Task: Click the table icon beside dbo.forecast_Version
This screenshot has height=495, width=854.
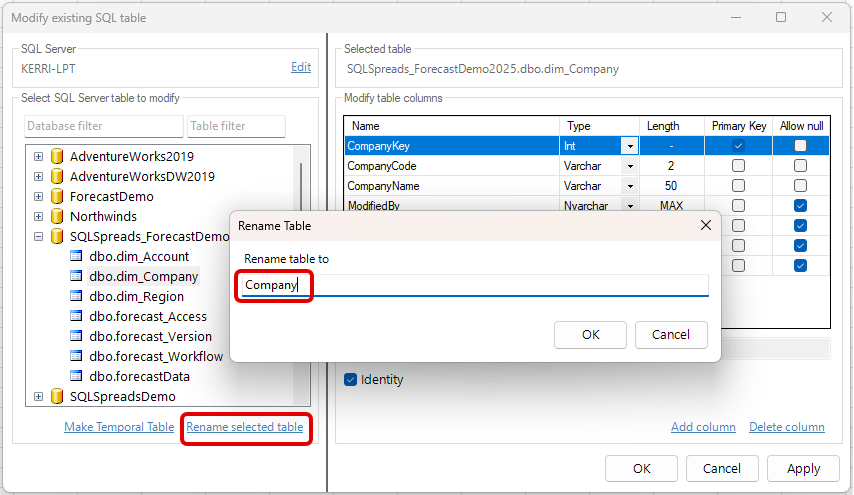Action: tap(76, 336)
